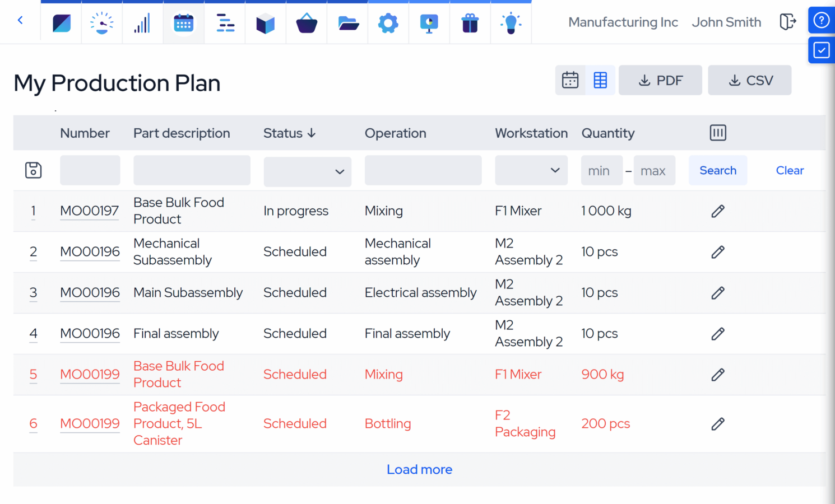Save the filter with the floppy disk icon
The image size is (835, 504).
pos(33,170)
